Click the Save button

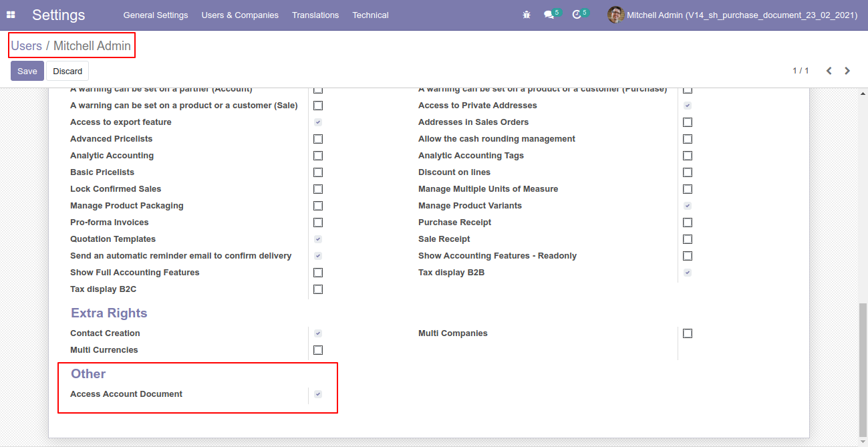click(27, 71)
